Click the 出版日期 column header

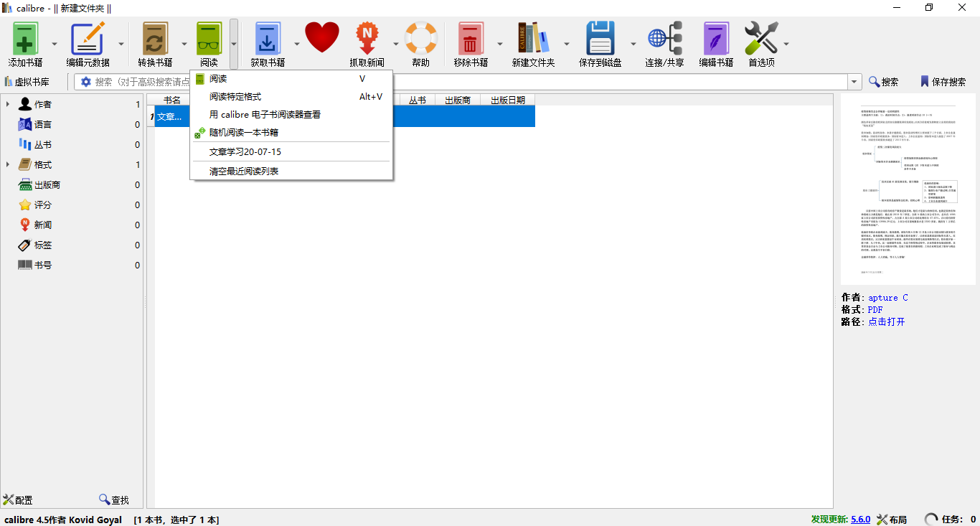(x=508, y=100)
